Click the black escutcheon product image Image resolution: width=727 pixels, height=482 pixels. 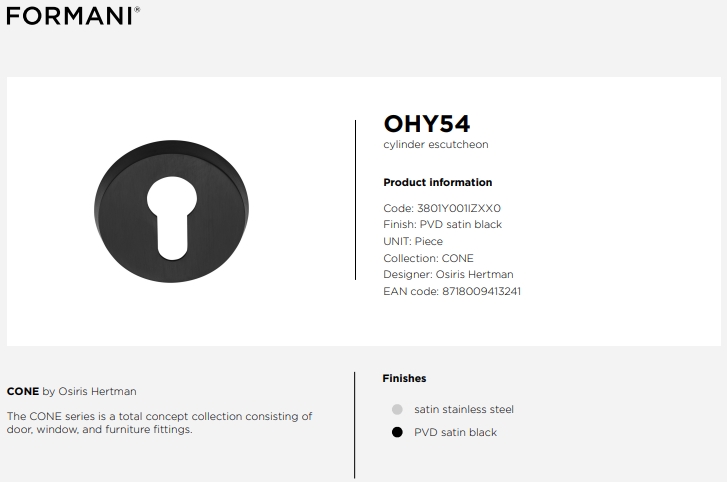[x=171, y=211]
